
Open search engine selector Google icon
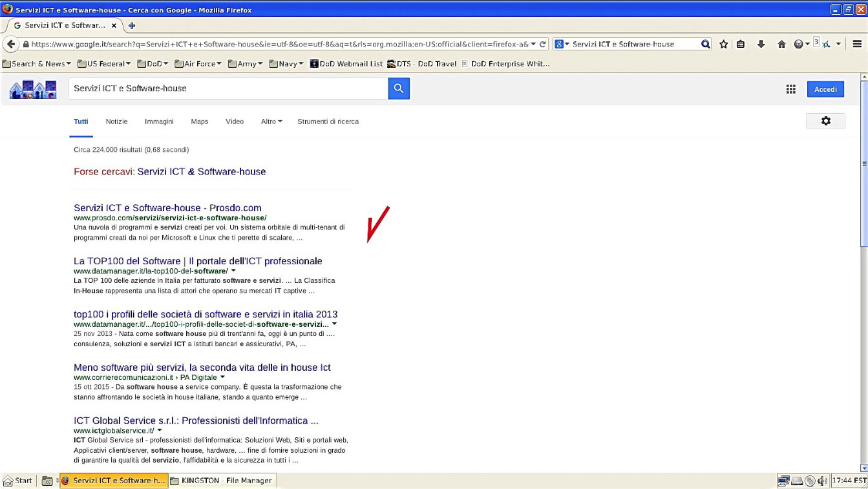[x=562, y=44]
